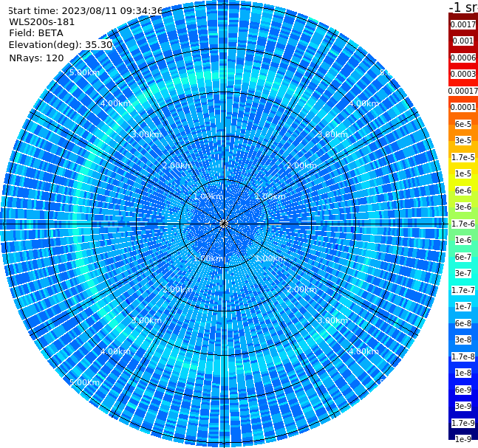Select the 3e-7 colorbar label
Image resolution: width=478 pixels, height=448 pixels.
(x=463, y=273)
